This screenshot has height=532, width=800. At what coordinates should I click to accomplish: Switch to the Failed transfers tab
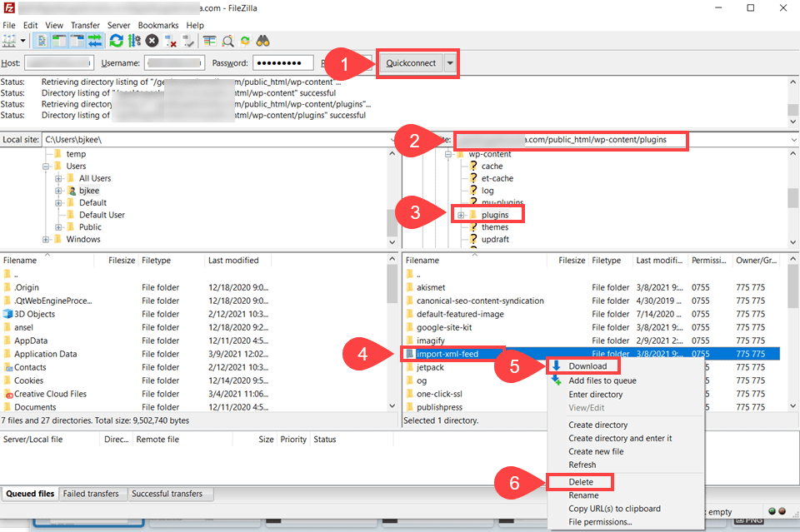92,493
